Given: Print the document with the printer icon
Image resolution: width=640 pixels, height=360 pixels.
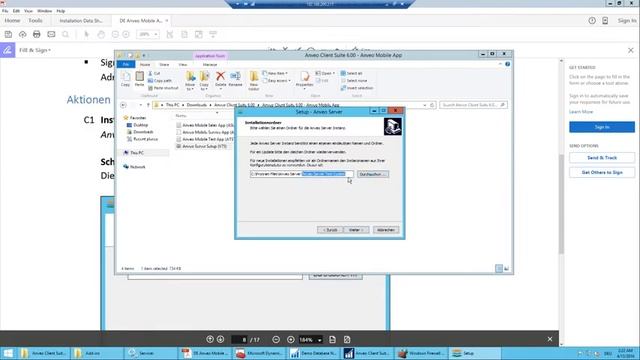Looking at the screenshot, I should [x=37, y=34].
